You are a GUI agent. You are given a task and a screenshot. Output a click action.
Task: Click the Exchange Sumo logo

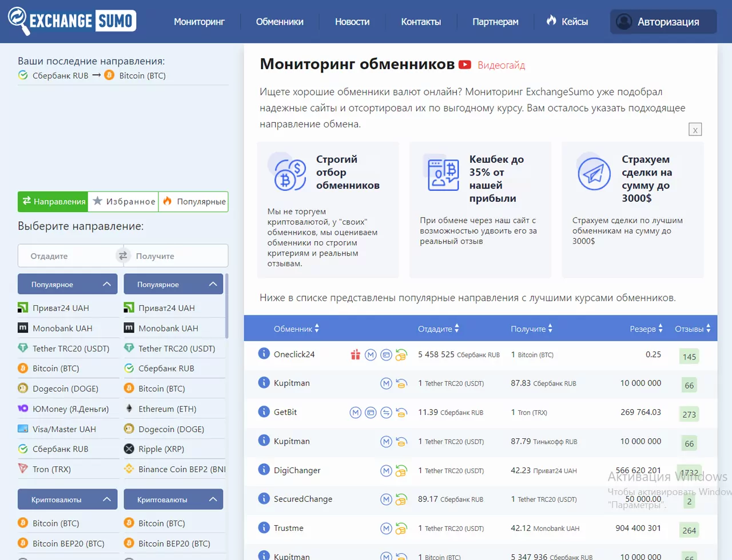(72, 21)
